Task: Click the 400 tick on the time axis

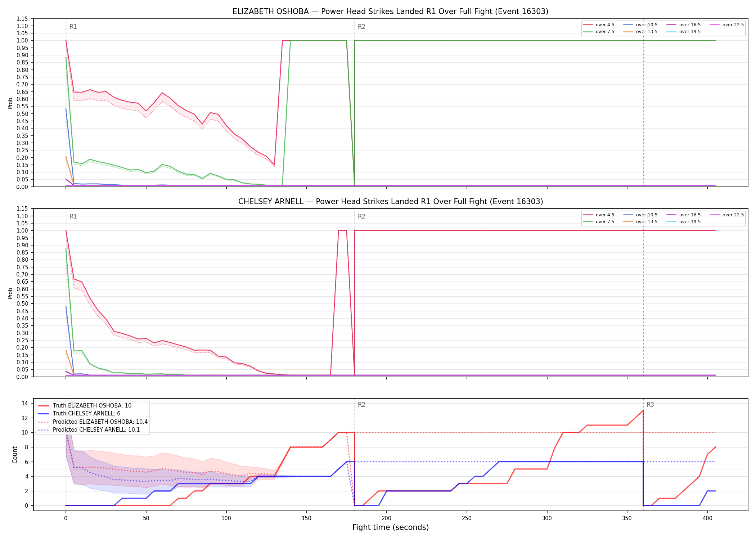Action: click(x=707, y=518)
